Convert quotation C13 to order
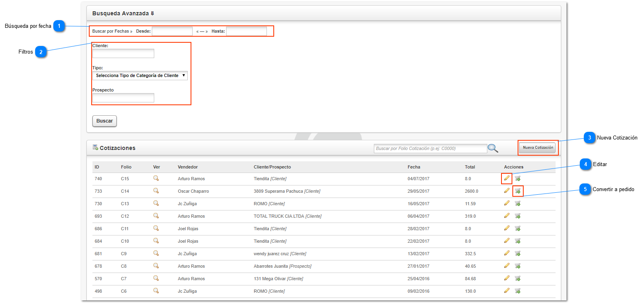The width and height of the screenshot is (644, 304). point(518,203)
